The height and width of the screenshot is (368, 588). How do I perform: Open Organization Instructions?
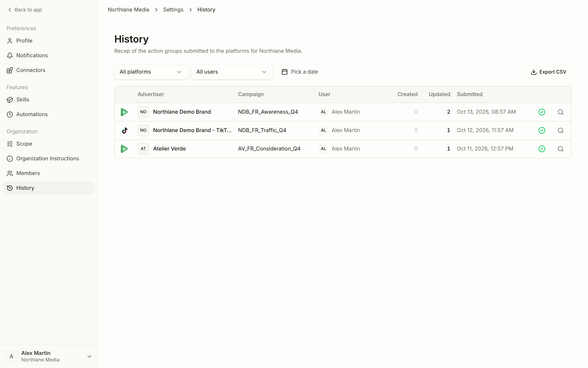click(x=49, y=158)
